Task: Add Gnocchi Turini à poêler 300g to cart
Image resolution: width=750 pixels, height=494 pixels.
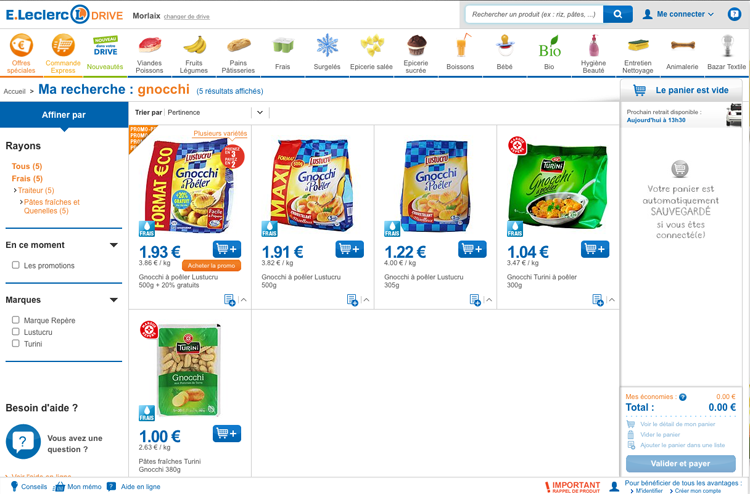Action: (x=595, y=249)
